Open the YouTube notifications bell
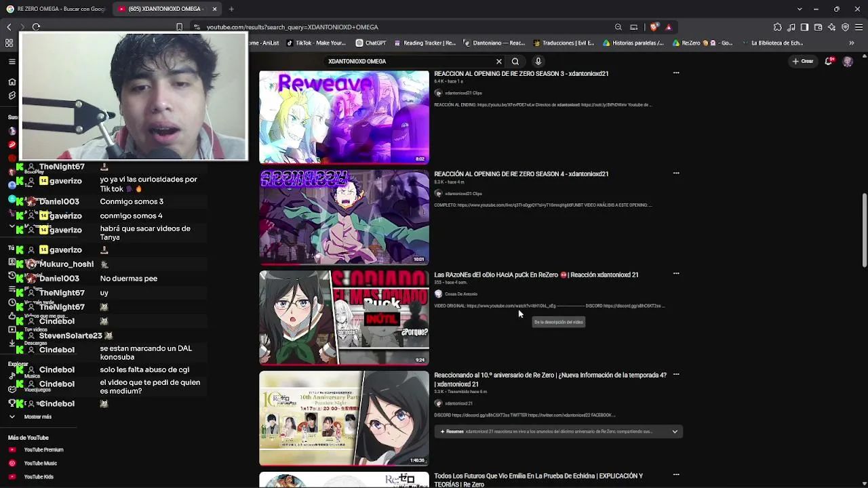 coord(829,61)
